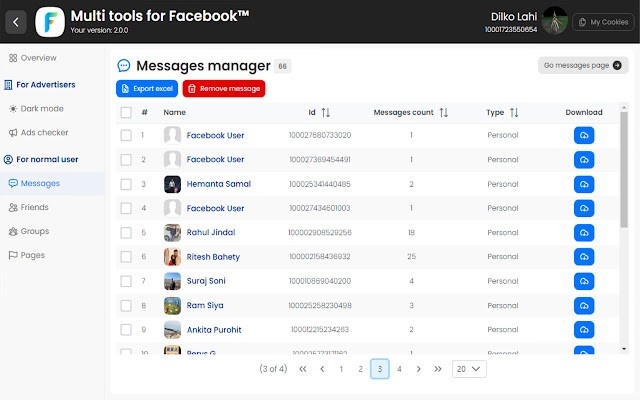This screenshot has width=640, height=400.
Task: Open the Dilko Lahi profile avatar
Action: 555,20
